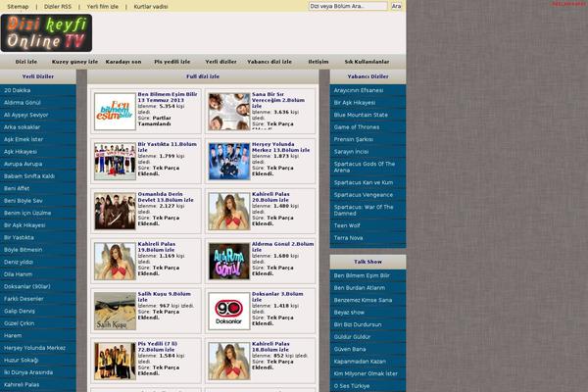Click the Bir Yastıkta 11.Bölüm izle title

coord(167,147)
